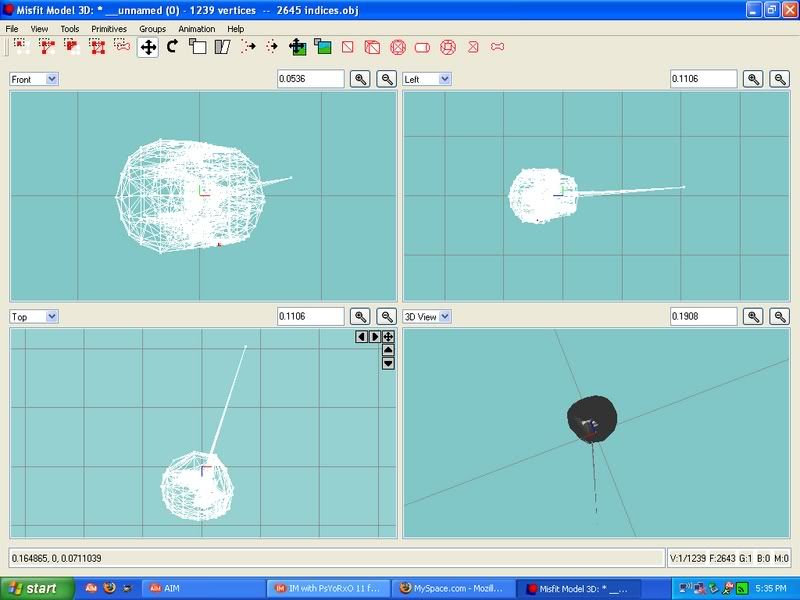Viewport: 800px width, 600px height.
Task: Zoom out the Left viewport
Action: [x=780, y=79]
